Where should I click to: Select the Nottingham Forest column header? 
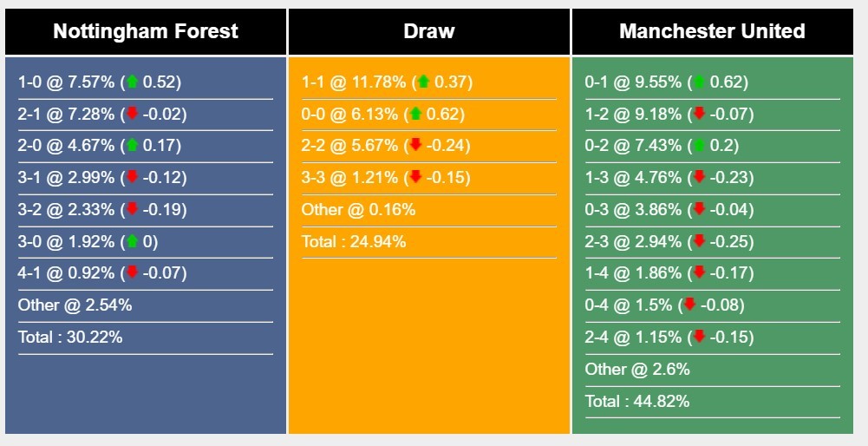click(146, 31)
